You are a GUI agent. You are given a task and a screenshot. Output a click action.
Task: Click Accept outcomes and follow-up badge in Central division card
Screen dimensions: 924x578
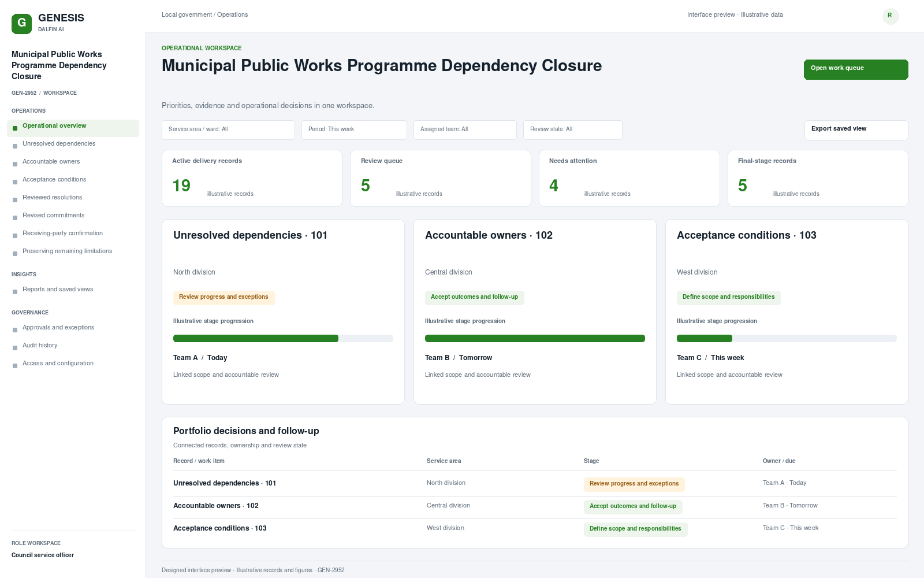coord(474,297)
